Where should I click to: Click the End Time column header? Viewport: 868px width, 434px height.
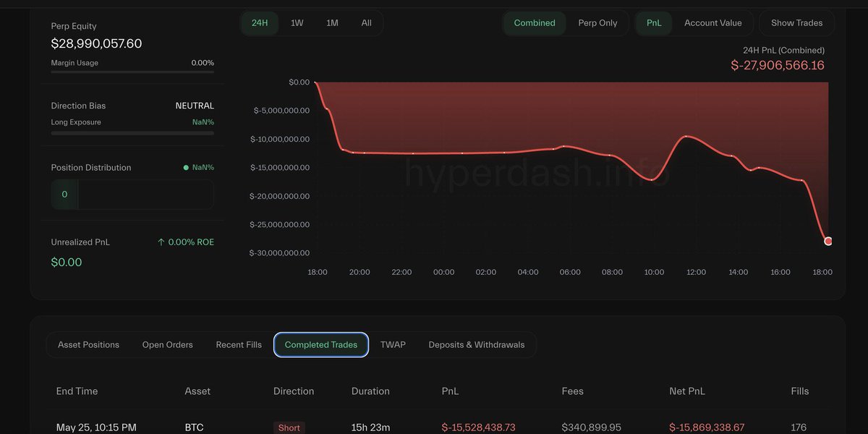coord(77,391)
